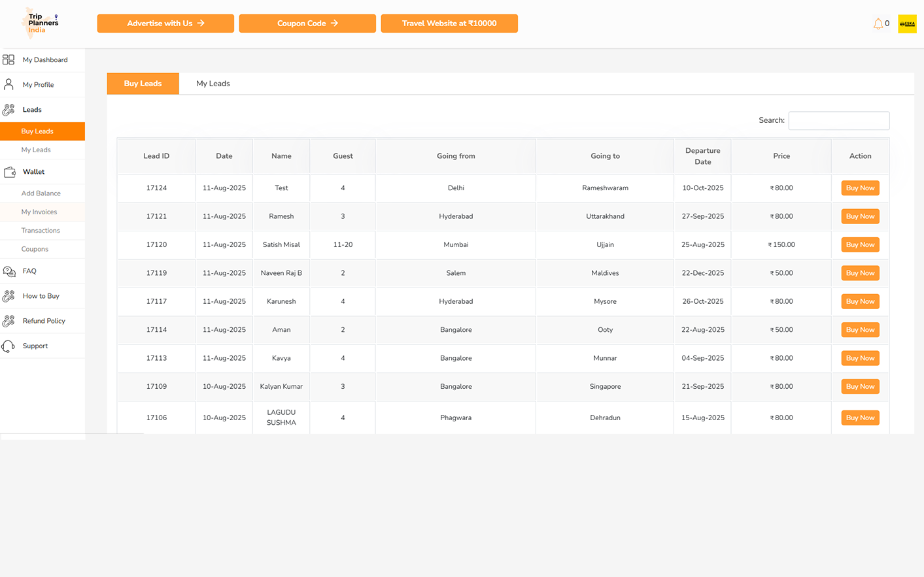Open Add Balance under Wallet
The height and width of the screenshot is (577, 924).
[41, 193]
